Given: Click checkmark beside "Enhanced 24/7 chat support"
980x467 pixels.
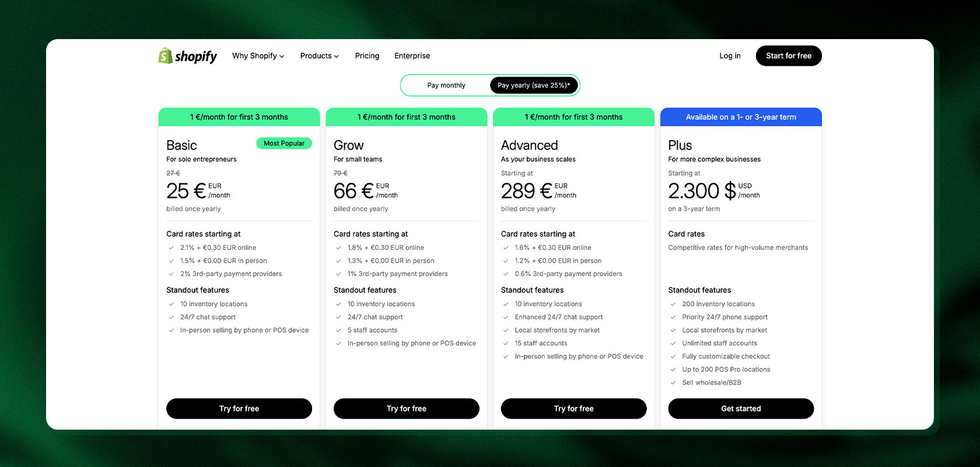Looking at the screenshot, I should [x=506, y=317].
